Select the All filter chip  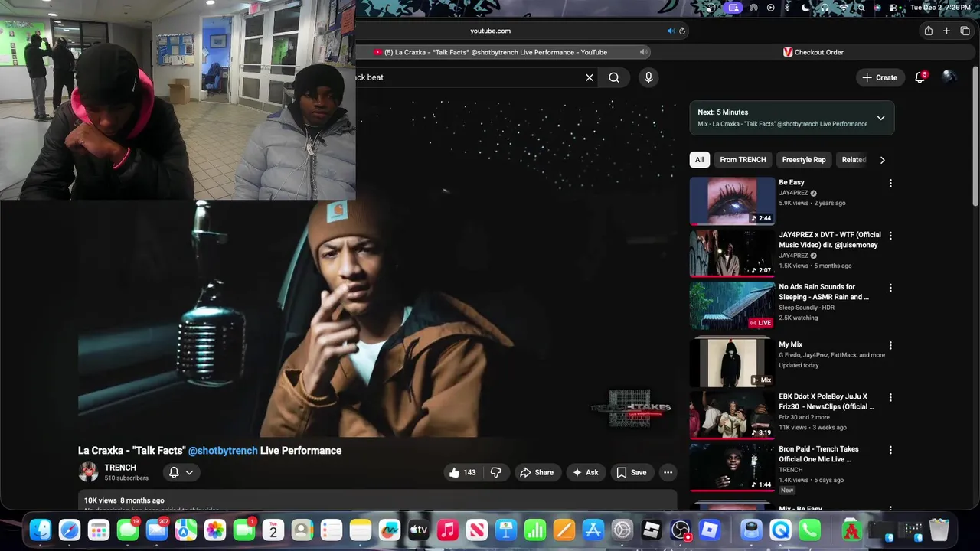tap(699, 160)
